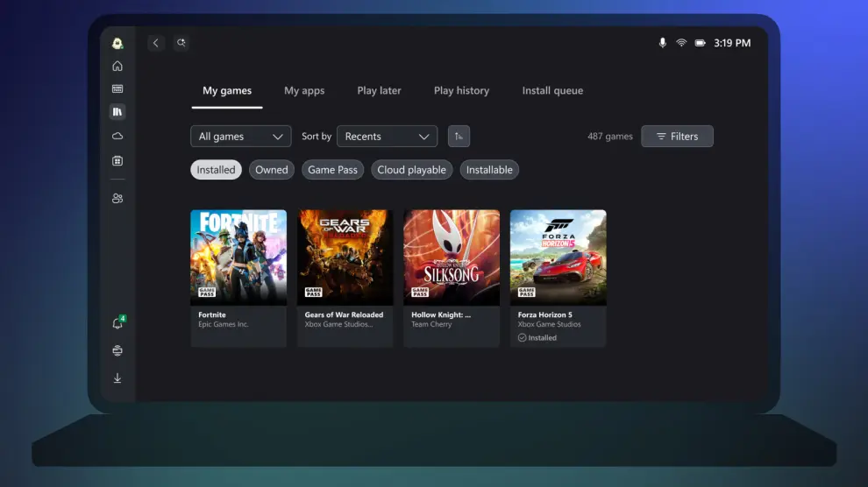Click the back arrow button
Image resolution: width=868 pixels, height=487 pixels.
156,43
